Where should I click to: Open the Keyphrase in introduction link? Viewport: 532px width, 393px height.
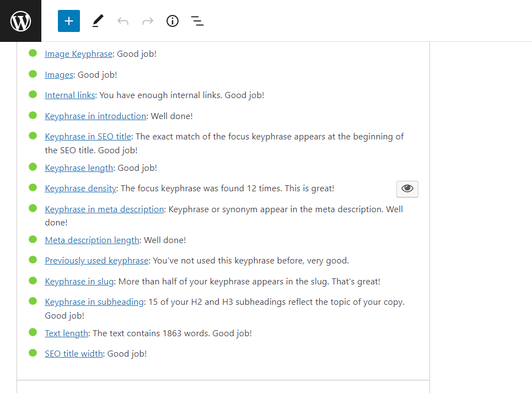[x=95, y=116]
